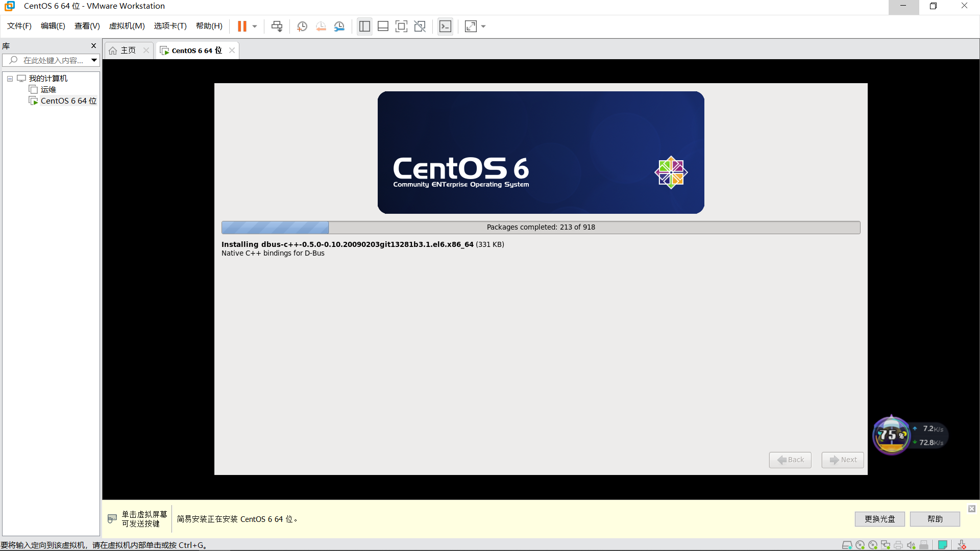Click the keyboard icon in the notice bar
The width and height of the screenshot is (980, 551).
[112, 519]
